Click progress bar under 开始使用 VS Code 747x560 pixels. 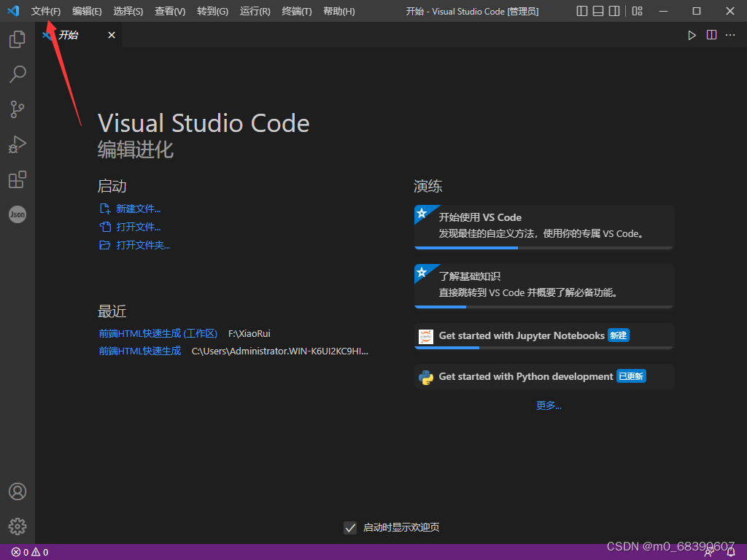543,248
